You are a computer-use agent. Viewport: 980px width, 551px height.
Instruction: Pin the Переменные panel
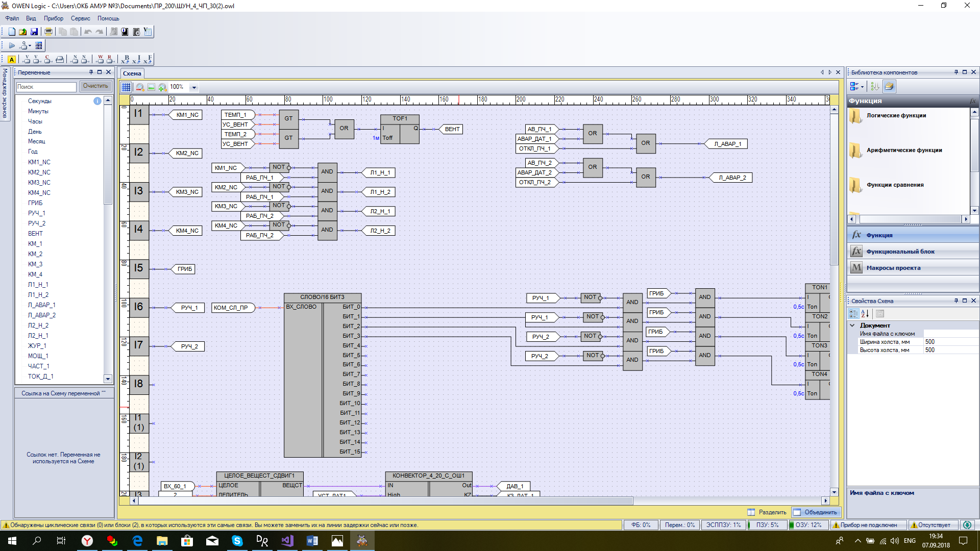coord(91,72)
